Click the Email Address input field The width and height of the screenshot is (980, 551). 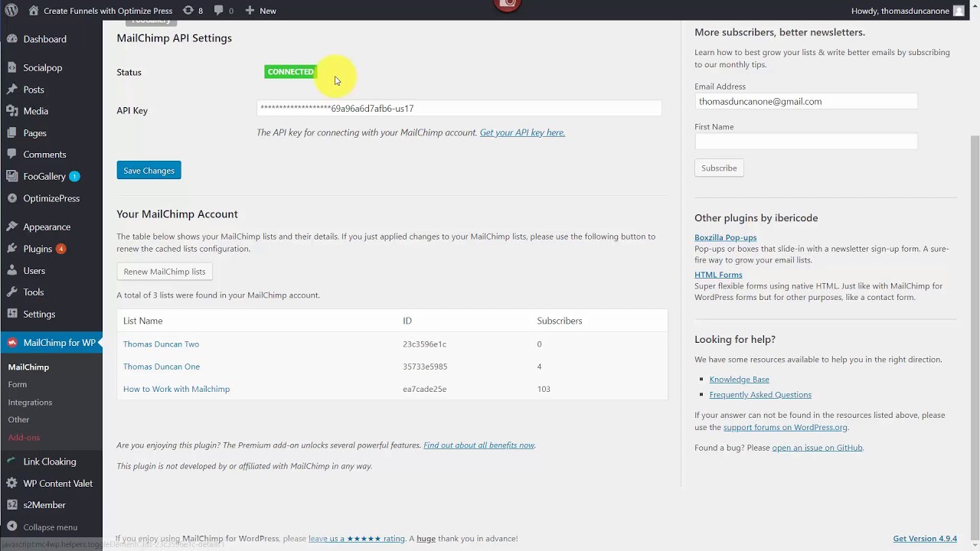point(806,101)
